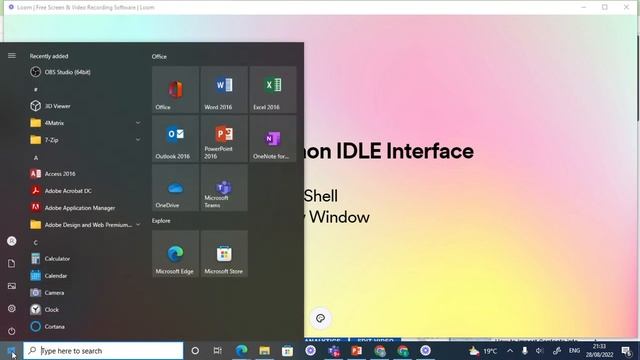
Task: Open the 7-Zip folder entry
Action: coord(85,140)
